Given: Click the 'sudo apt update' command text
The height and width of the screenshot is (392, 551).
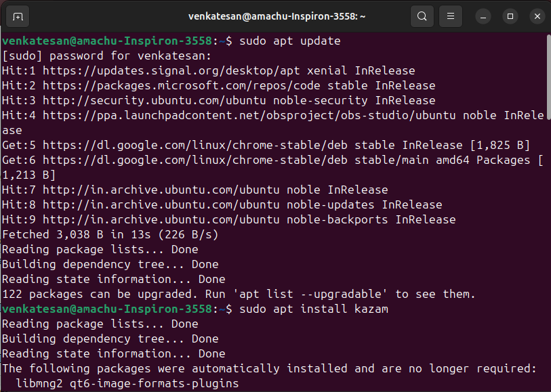Looking at the screenshot, I should pyautogui.click(x=290, y=41).
